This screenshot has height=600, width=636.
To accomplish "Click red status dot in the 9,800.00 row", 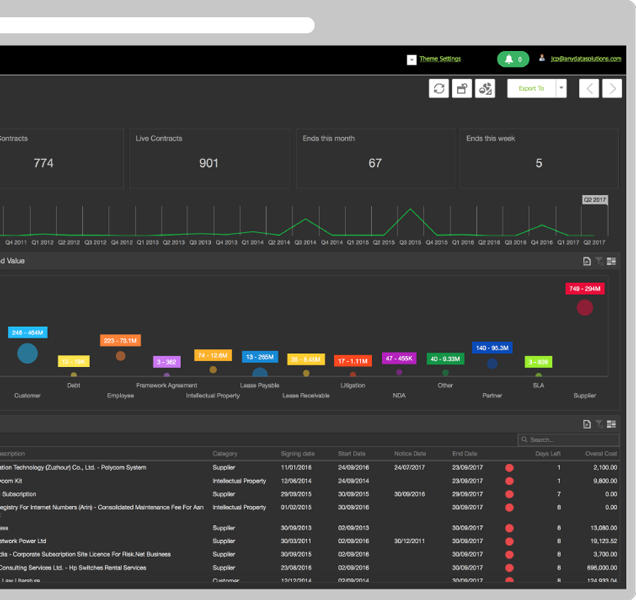I will [x=509, y=481].
